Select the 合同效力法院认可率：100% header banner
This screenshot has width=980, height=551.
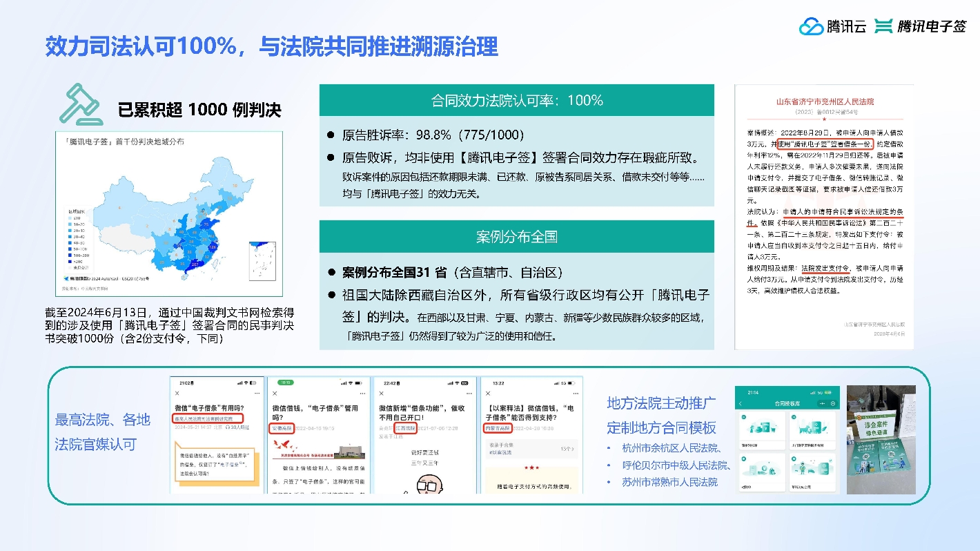(516, 100)
